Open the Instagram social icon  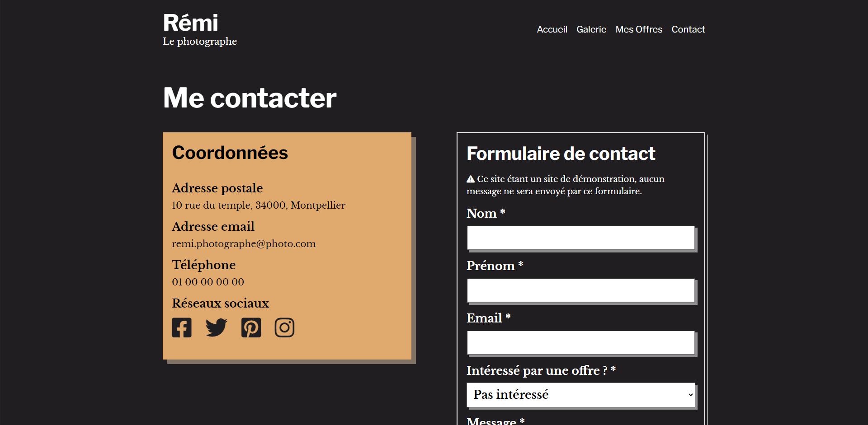coord(284,327)
